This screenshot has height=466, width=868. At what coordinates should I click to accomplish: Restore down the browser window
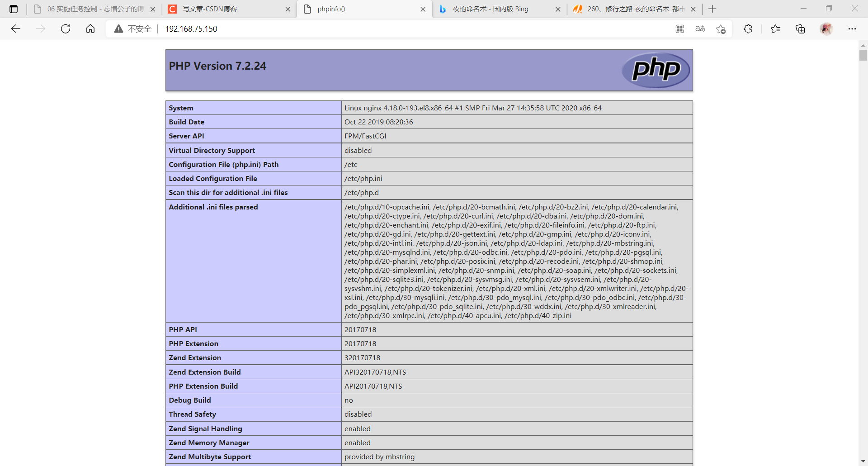point(829,9)
